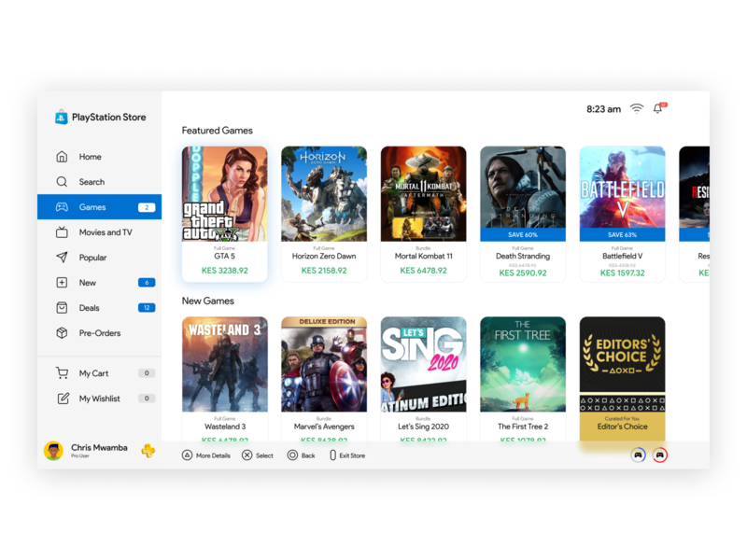Click the PlayStation Store bag logo
The width and height of the screenshot is (747, 560).
coord(61,118)
